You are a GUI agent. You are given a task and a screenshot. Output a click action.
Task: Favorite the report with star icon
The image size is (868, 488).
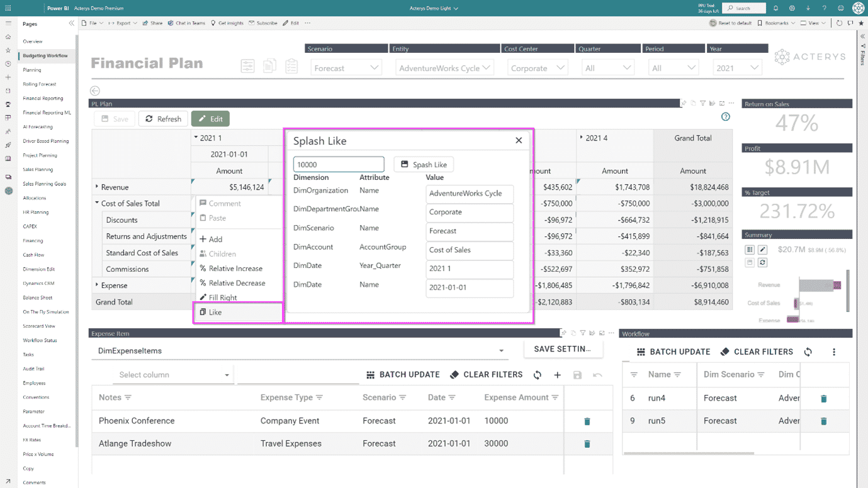(x=861, y=23)
